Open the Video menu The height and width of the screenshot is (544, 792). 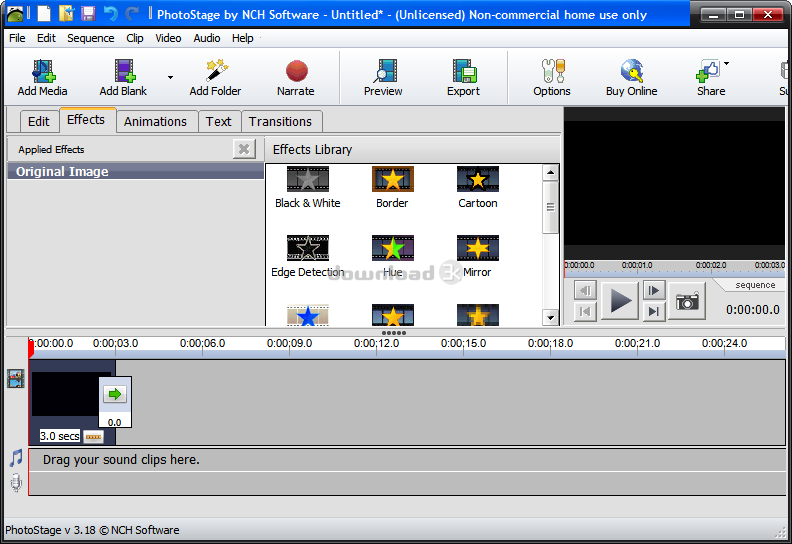[168, 38]
